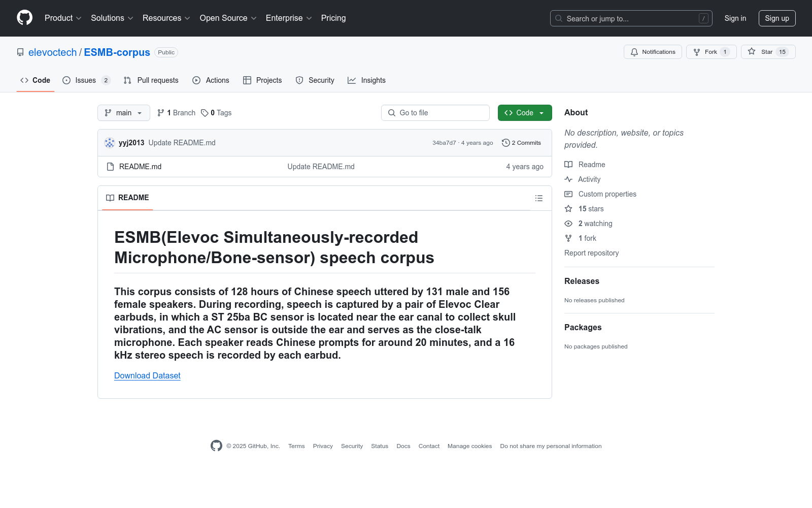Click the Go to file input
The width and height of the screenshot is (812, 508).
pos(435,113)
